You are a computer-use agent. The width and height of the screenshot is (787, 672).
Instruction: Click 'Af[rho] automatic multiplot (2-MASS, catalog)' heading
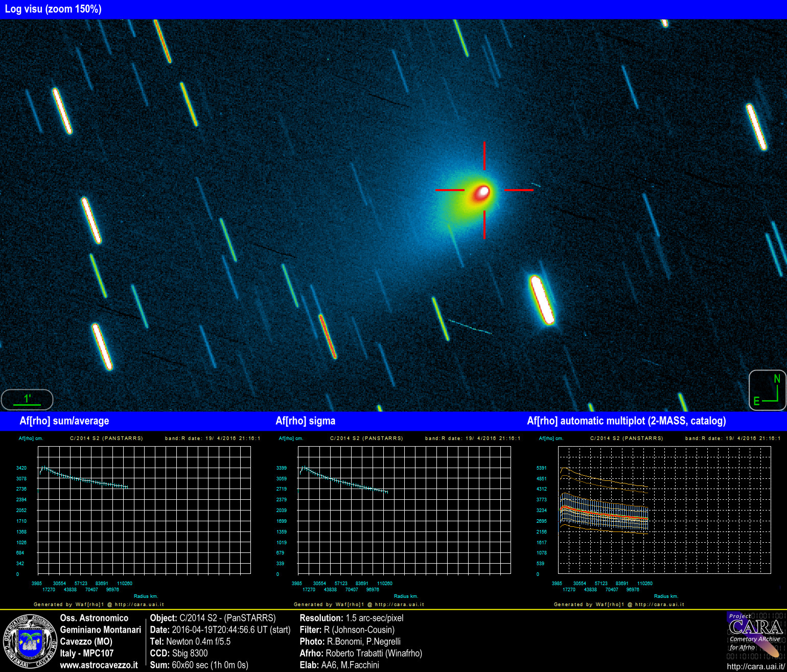(x=627, y=421)
